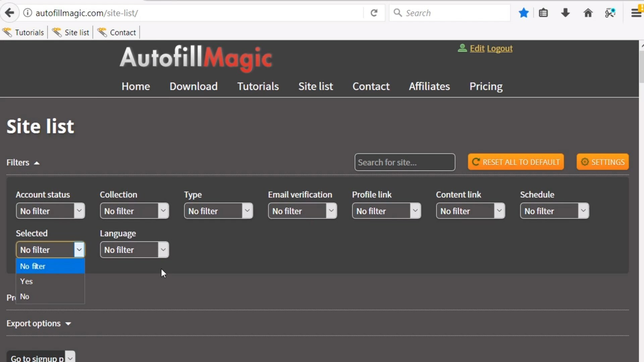Click the browser back arrow
Image resolution: width=644 pixels, height=362 pixels.
pyautogui.click(x=9, y=13)
